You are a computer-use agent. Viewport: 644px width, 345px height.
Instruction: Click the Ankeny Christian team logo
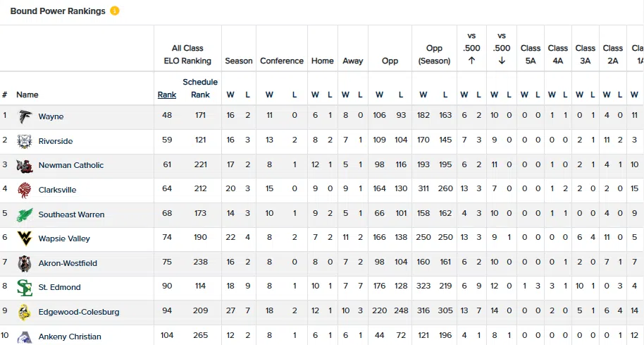pyautogui.click(x=25, y=337)
